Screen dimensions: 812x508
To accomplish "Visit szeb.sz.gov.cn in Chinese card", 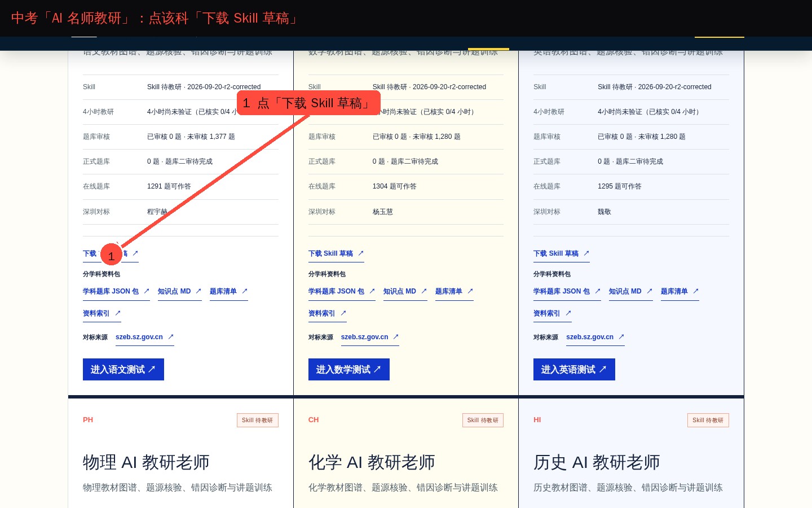I will (x=144, y=338).
